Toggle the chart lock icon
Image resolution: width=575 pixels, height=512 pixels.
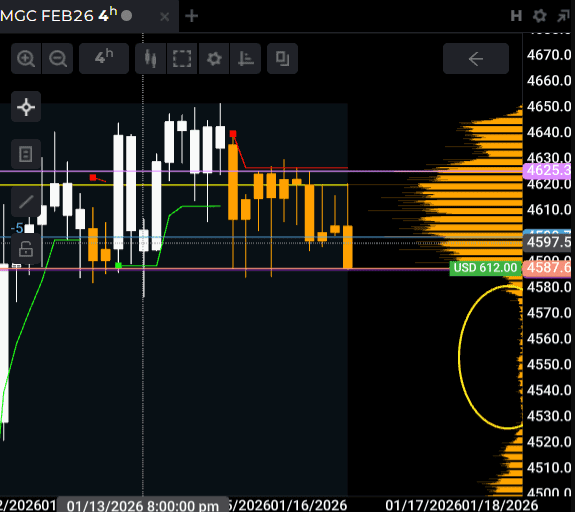click(x=26, y=249)
